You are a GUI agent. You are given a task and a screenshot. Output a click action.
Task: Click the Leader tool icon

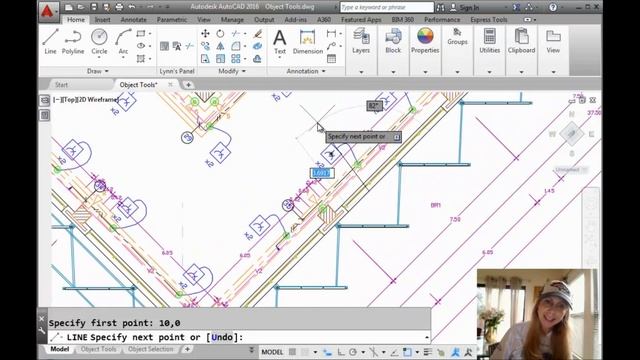(331, 46)
